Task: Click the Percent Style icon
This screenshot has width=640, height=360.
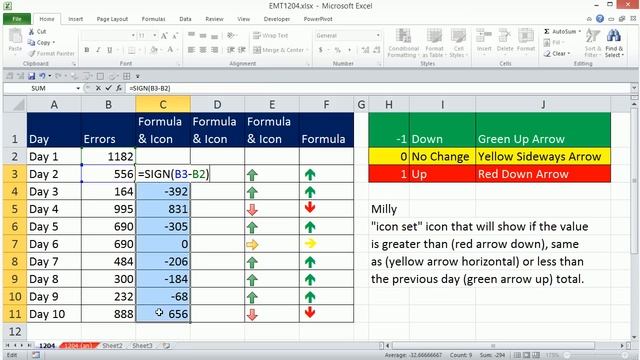Action: tap(337, 50)
